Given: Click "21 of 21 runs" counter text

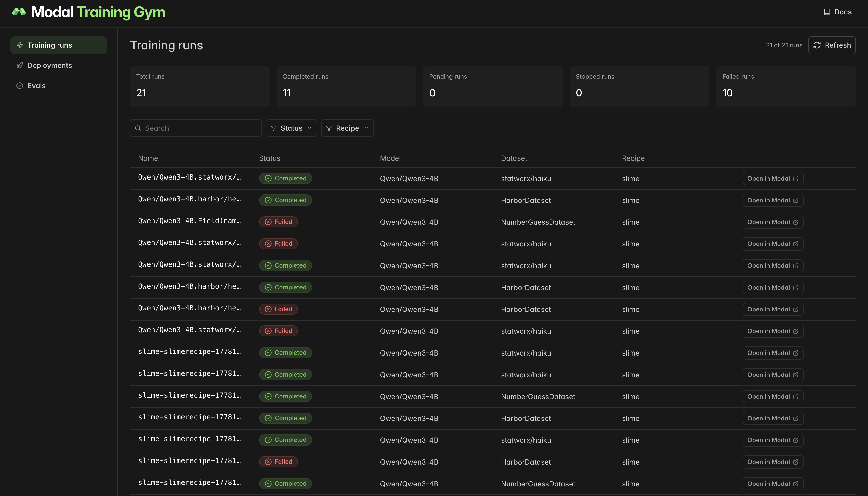Looking at the screenshot, I should 784,45.
